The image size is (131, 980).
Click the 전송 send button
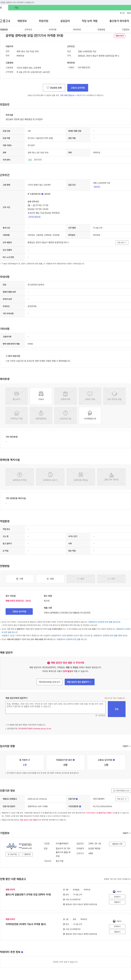tap(117, 709)
